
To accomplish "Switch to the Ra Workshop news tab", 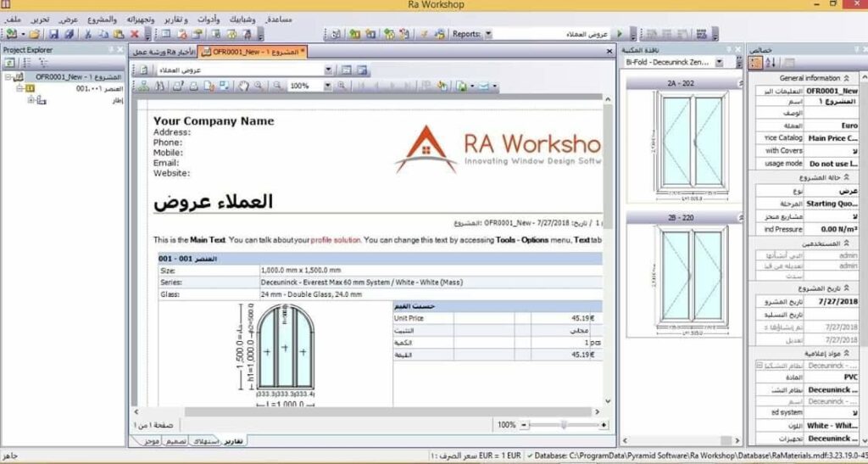I will click(164, 52).
